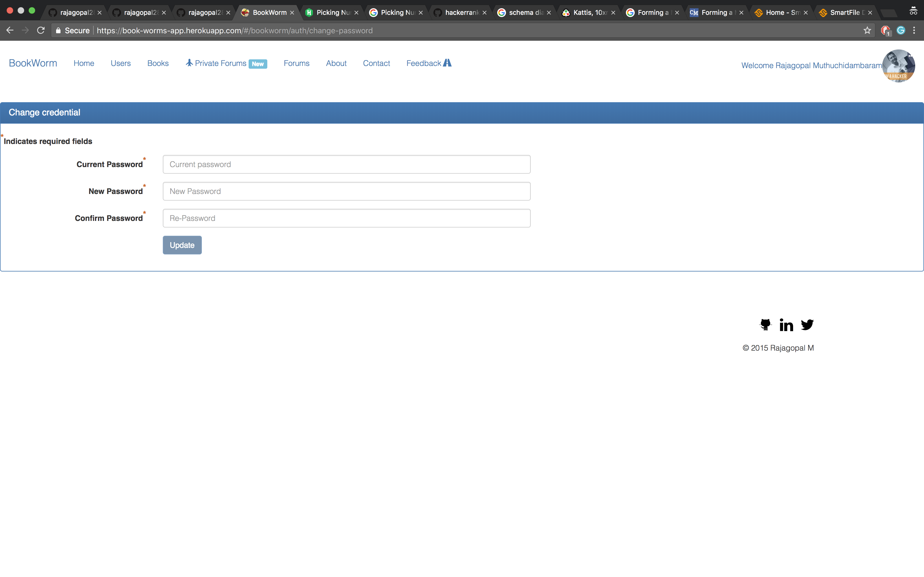924x577 pixels.
Task: Click the Grammarly extension icon
Action: click(901, 30)
